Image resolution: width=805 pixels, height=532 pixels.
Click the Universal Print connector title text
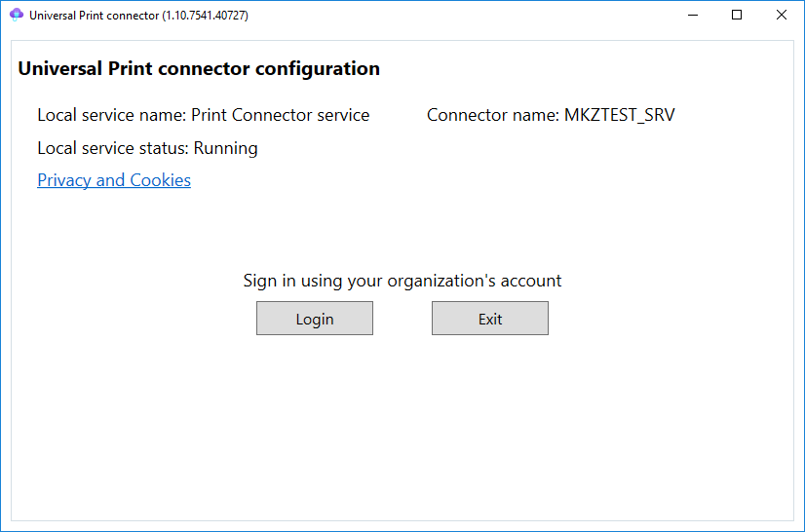94,16
